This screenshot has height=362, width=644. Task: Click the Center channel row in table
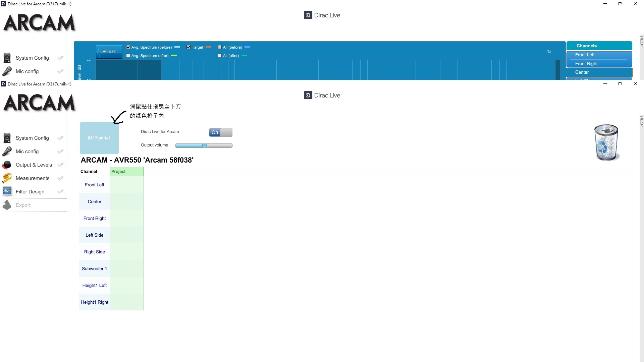click(x=95, y=201)
